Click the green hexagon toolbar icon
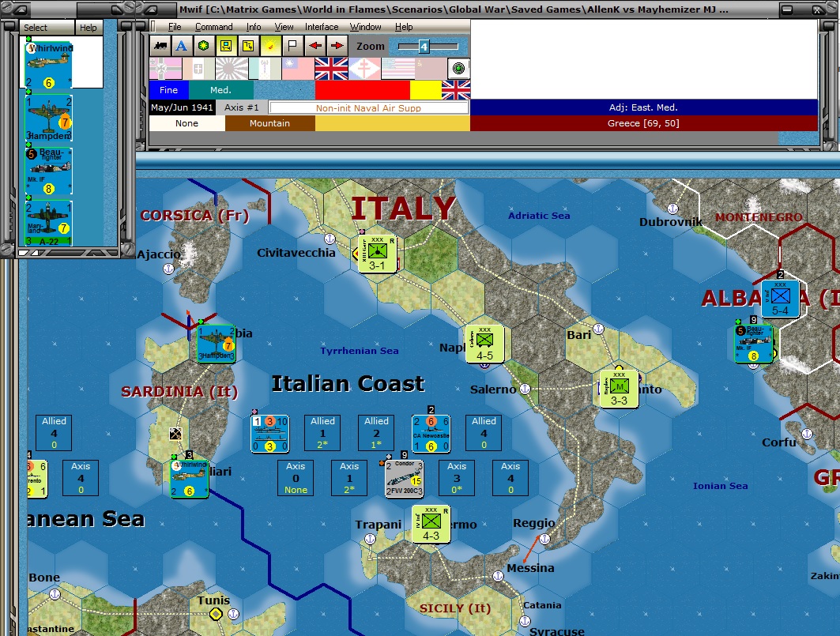 coord(204,46)
